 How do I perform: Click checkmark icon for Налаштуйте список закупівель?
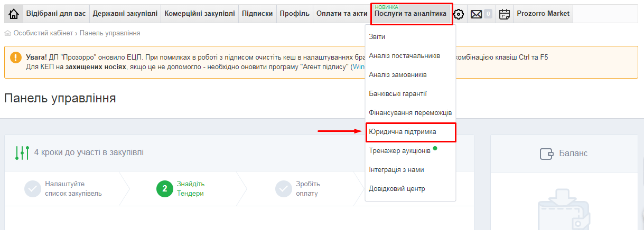(x=32, y=188)
